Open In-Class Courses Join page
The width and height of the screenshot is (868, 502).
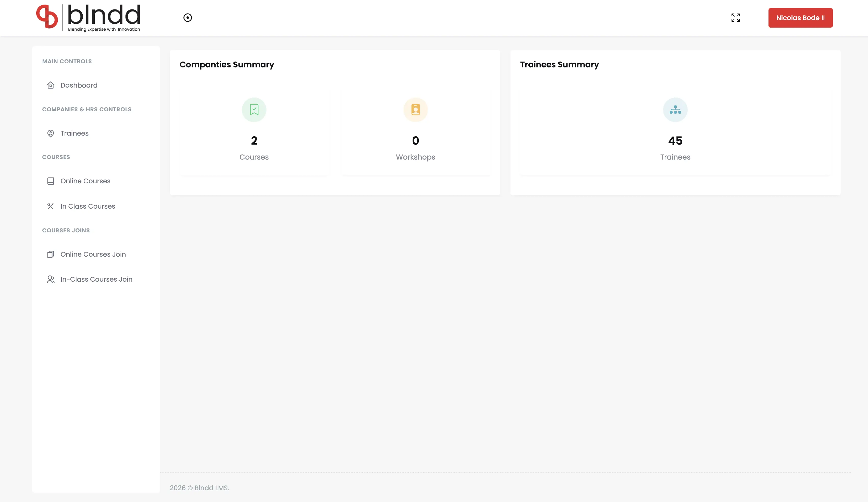[96, 279]
